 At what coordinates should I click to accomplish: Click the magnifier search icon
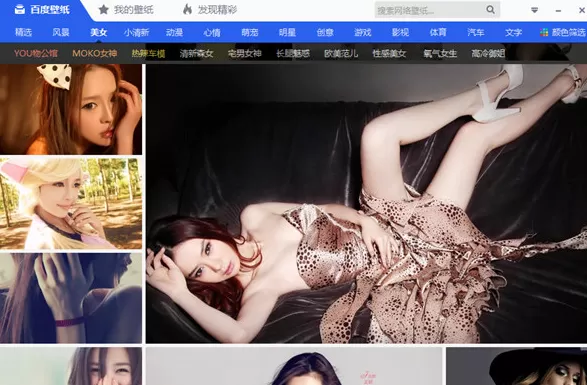490,10
